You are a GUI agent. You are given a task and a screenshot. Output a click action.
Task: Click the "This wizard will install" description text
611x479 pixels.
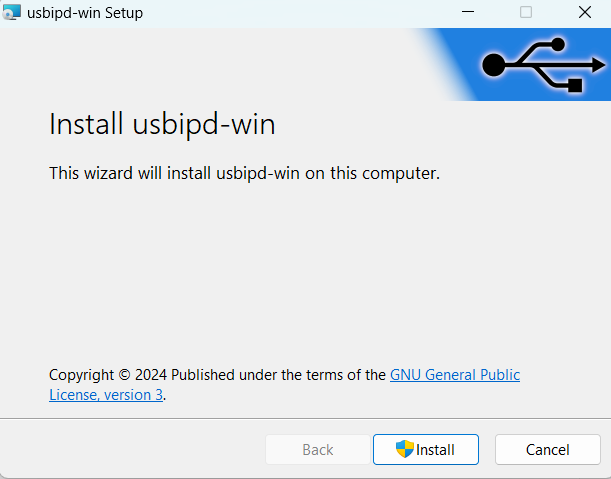click(245, 173)
